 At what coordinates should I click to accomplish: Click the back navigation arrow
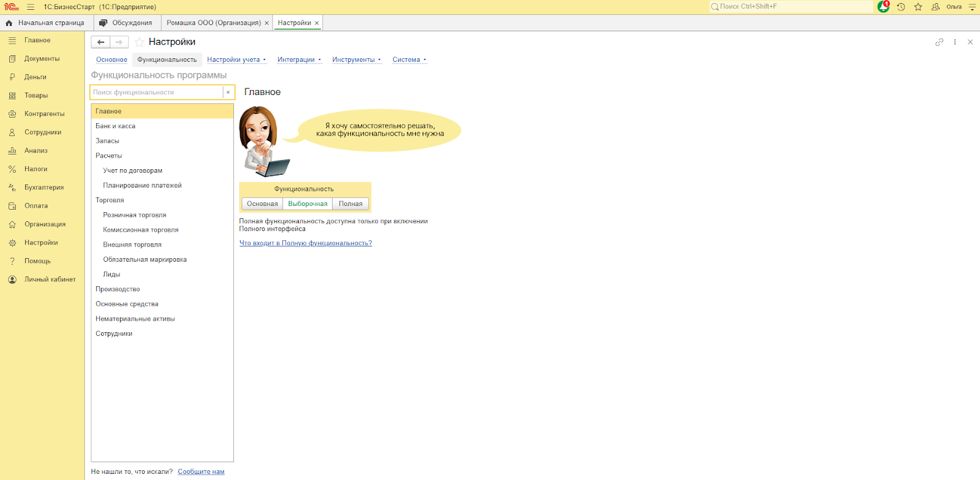click(101, 42)
